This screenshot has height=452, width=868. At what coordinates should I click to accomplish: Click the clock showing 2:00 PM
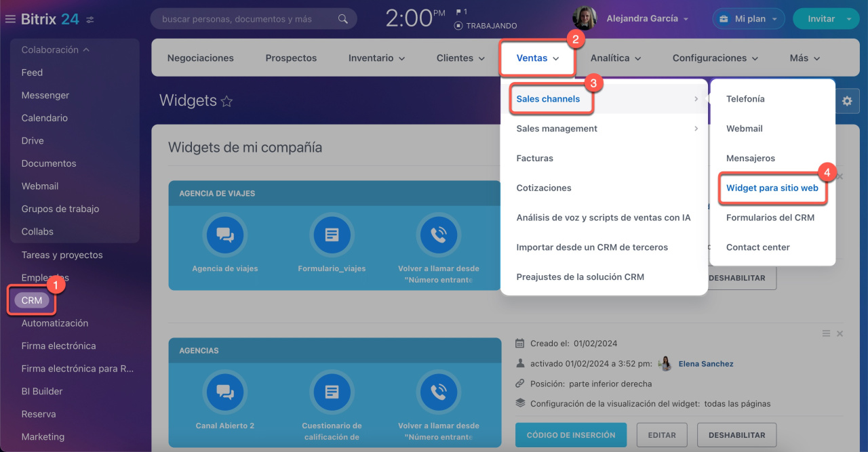tap(415, 18)
